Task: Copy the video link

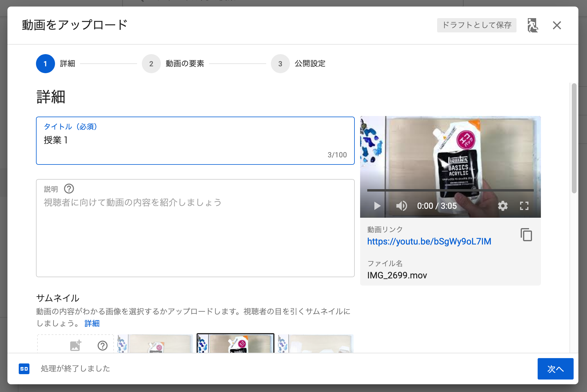Action: pos(526,235)
